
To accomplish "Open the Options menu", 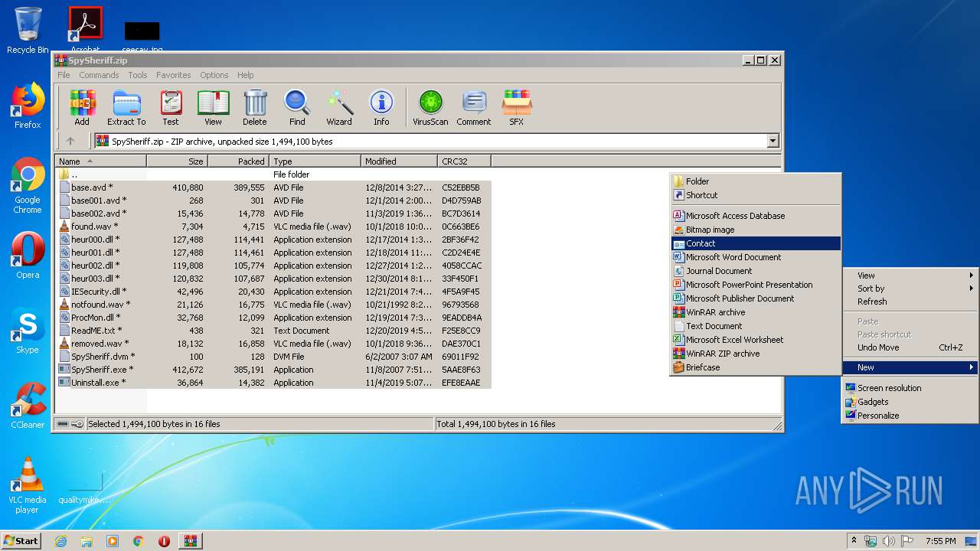I will coord(214,75).
